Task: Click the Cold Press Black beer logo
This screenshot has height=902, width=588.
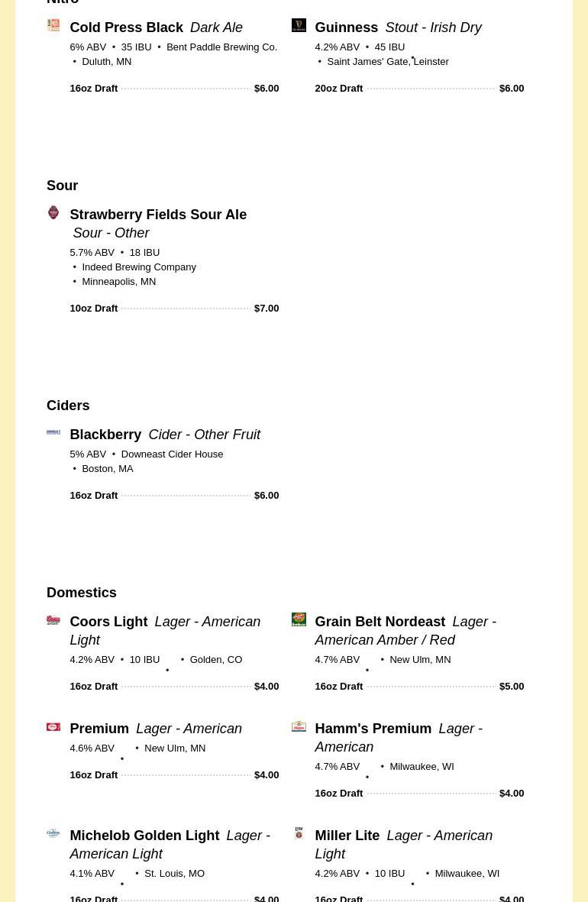Action: (x=53, y=25)
